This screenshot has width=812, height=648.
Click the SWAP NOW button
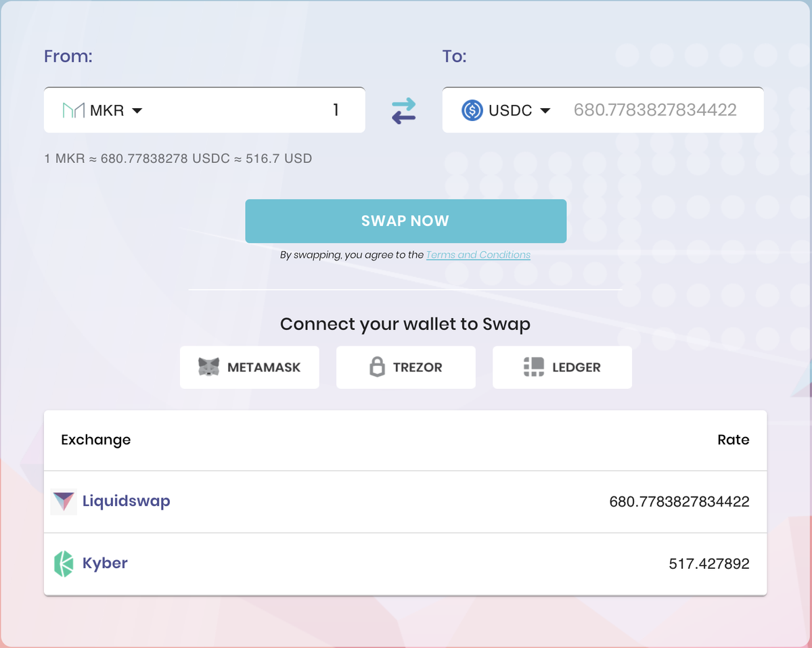coord(405,221)
